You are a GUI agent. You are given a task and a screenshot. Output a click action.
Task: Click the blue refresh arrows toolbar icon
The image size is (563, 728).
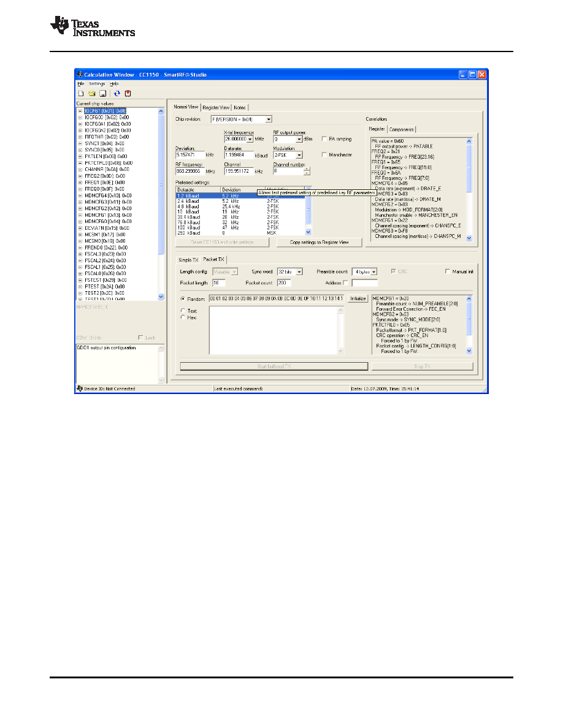point(117,93)
